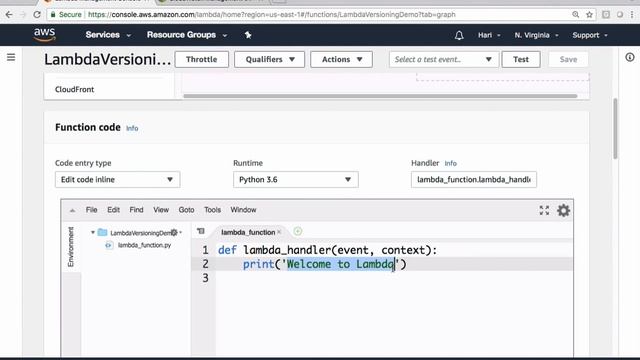The width and height of the screenshot is (640, 360).
Task: Open the editor View menu
Action: click(161, 210)
